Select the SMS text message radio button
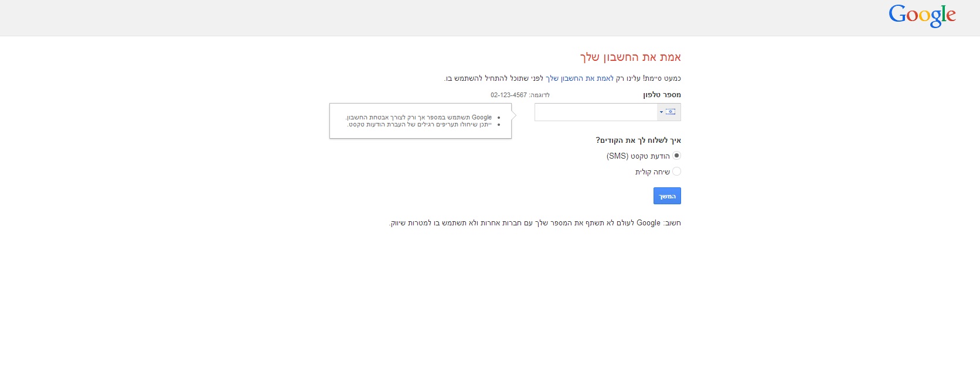The height and width of the screenshot is (384, 980). click(x=676, y=156)
